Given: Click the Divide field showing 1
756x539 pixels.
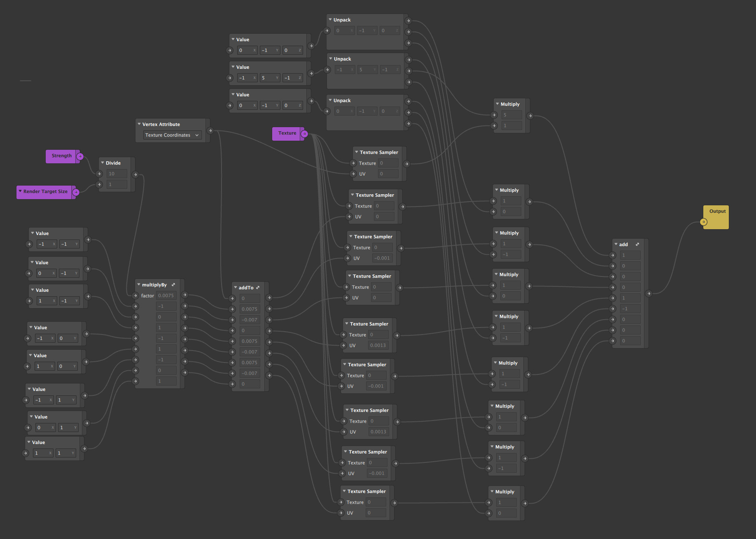Looking at the screenshot, I should point(117,184).
